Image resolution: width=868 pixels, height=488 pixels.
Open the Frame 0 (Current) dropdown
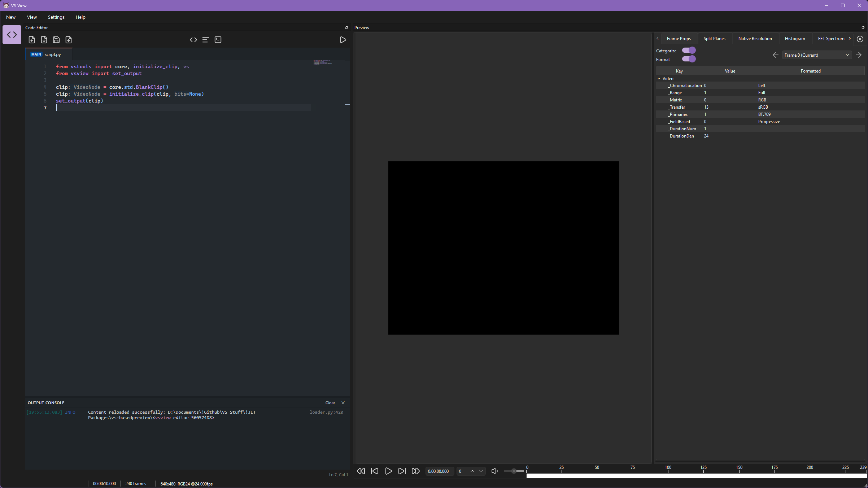(x=817, y=55)
